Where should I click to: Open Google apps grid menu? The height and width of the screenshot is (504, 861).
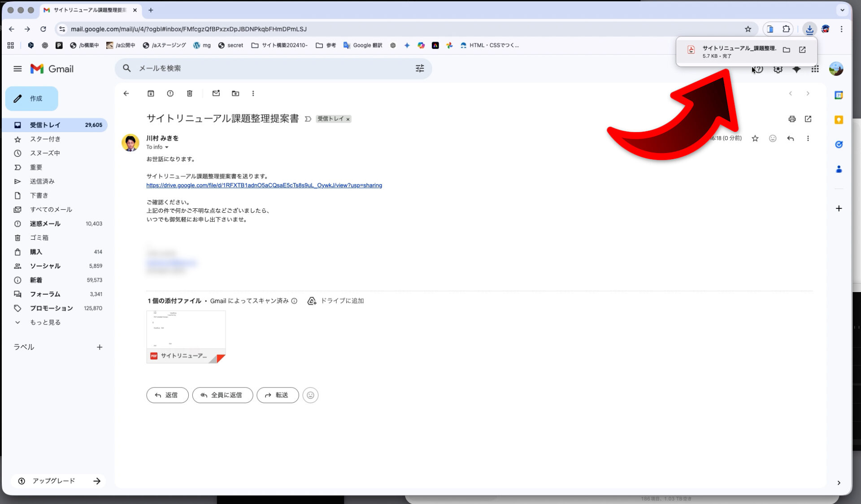(x=815, y=69)
